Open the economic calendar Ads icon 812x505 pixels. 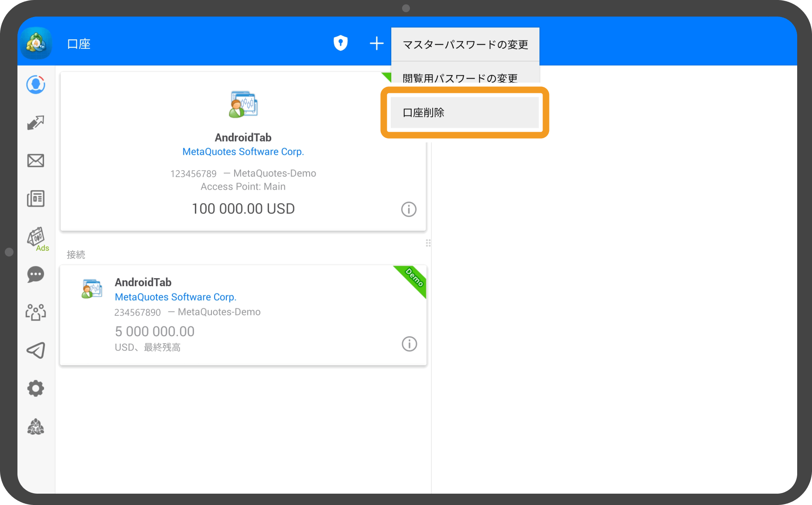pyautogui.click(x=37, y=238)
